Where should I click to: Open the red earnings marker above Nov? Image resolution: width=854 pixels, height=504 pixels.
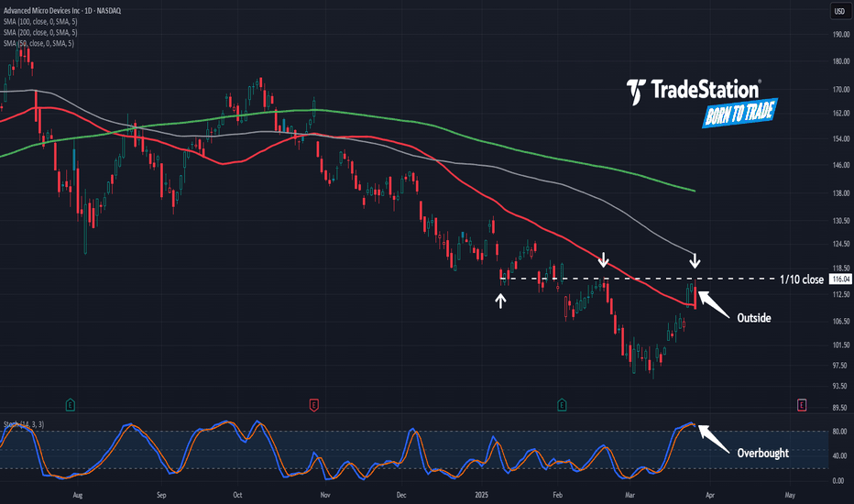click(313, 405)
